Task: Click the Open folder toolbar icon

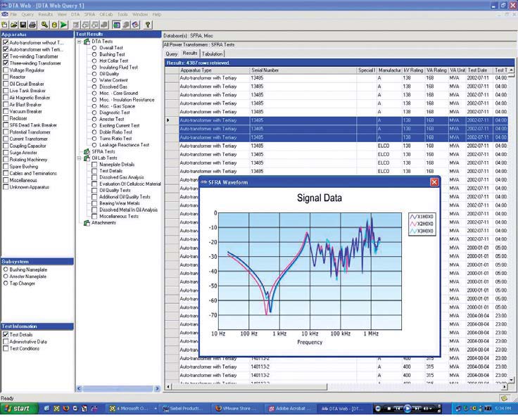Action: tap(13, 25)
